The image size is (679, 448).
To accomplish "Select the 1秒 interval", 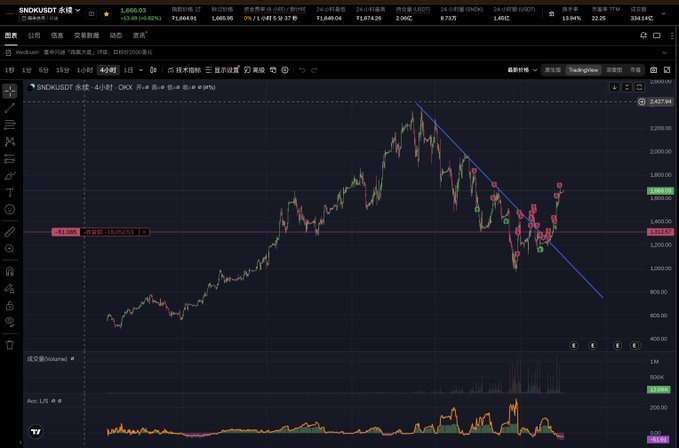I will tap(10, 70).
